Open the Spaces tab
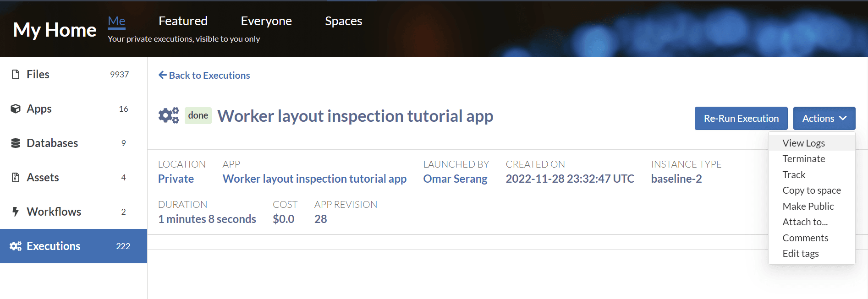The height and width of the screenshot is (299, 868). (x=343, y=21)
